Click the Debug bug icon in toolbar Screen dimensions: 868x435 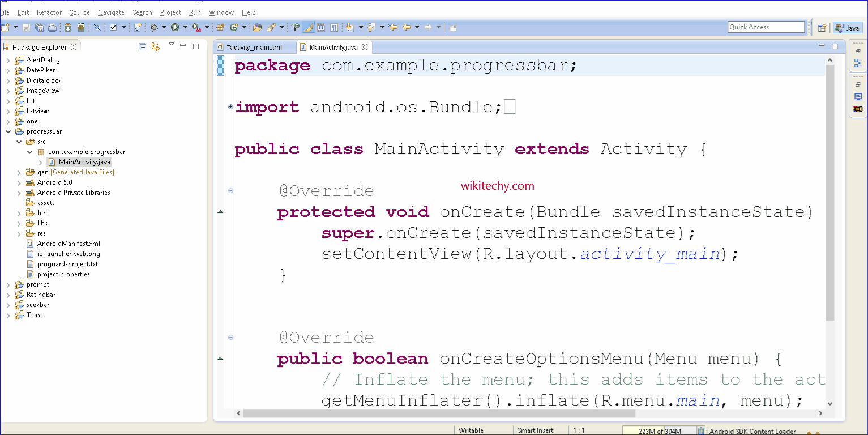[153, 27]
